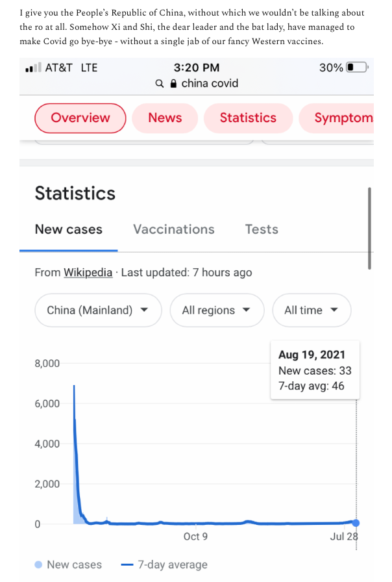Select the Overview chip
The width and height of the screenshot is (392, 582).
pos(80,118)
